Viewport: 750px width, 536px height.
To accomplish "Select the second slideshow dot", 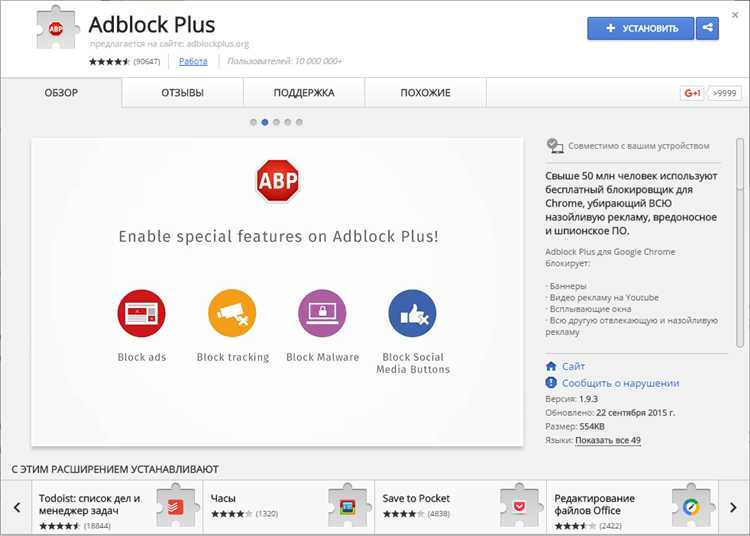I will coord(265,122).
